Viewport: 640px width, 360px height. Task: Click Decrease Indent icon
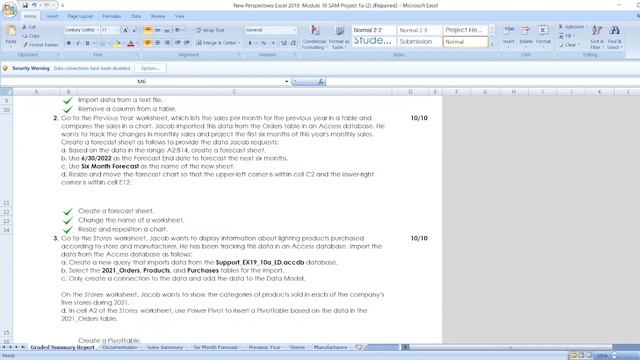point(178,43)
